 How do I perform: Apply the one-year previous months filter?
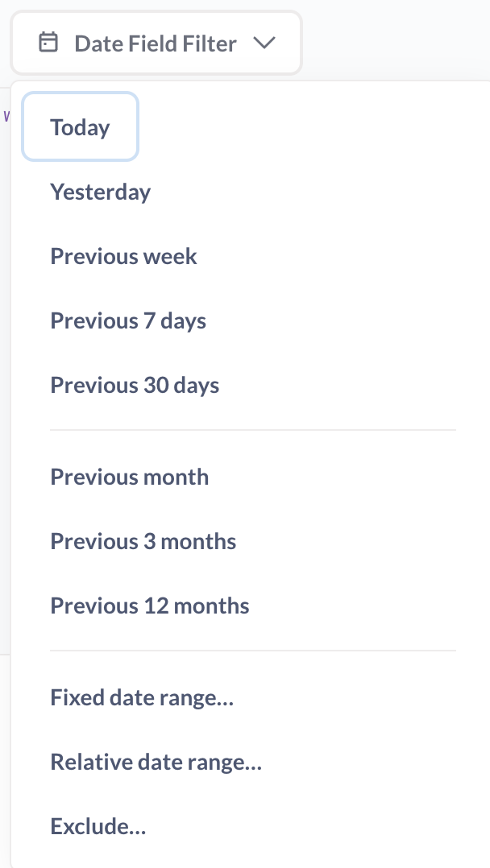tap(150, 605)
